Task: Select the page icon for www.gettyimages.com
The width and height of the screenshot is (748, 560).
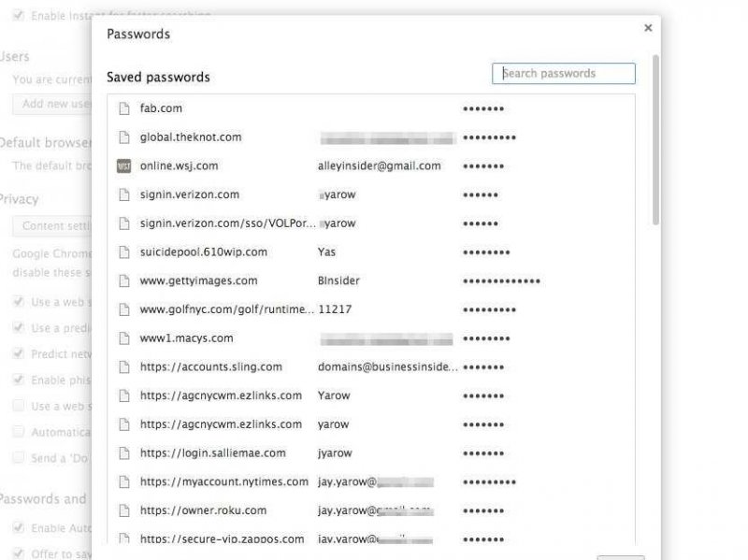Action: pyautogui.click(x=123, y=280)
